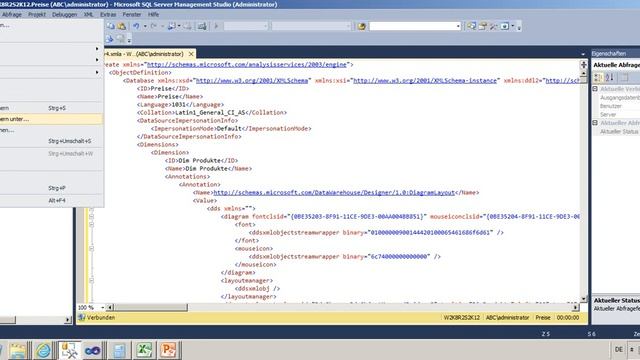The width and height of the screenshot is (640, 360).
Task: Click the Redo arrow icon
Action: click(x=153, y=26)
